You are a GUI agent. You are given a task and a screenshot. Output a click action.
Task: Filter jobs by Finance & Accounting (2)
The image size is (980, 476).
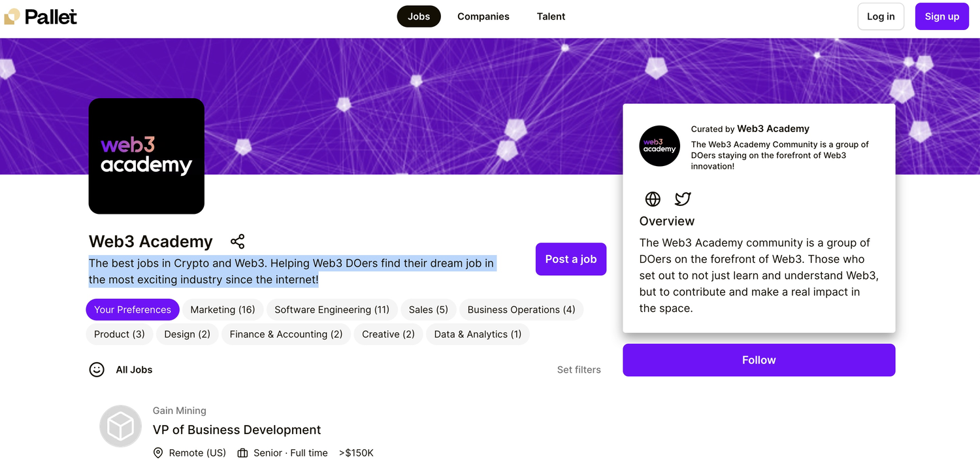tap(286, 334)
